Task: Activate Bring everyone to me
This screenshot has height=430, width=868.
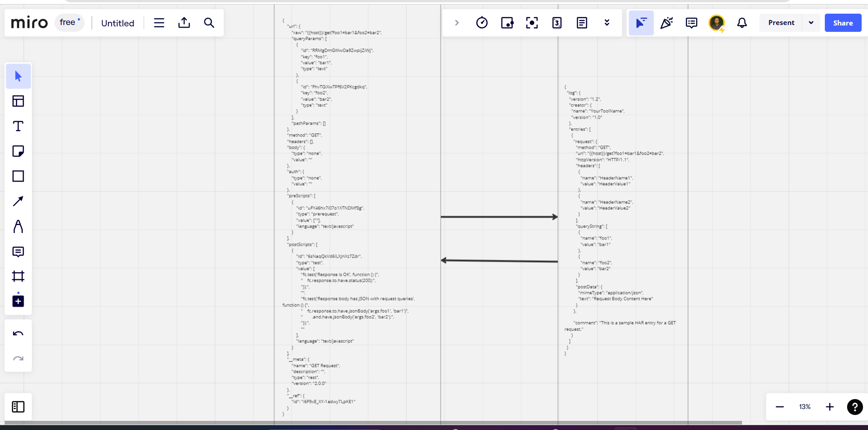Action: (x=532, y=22)
